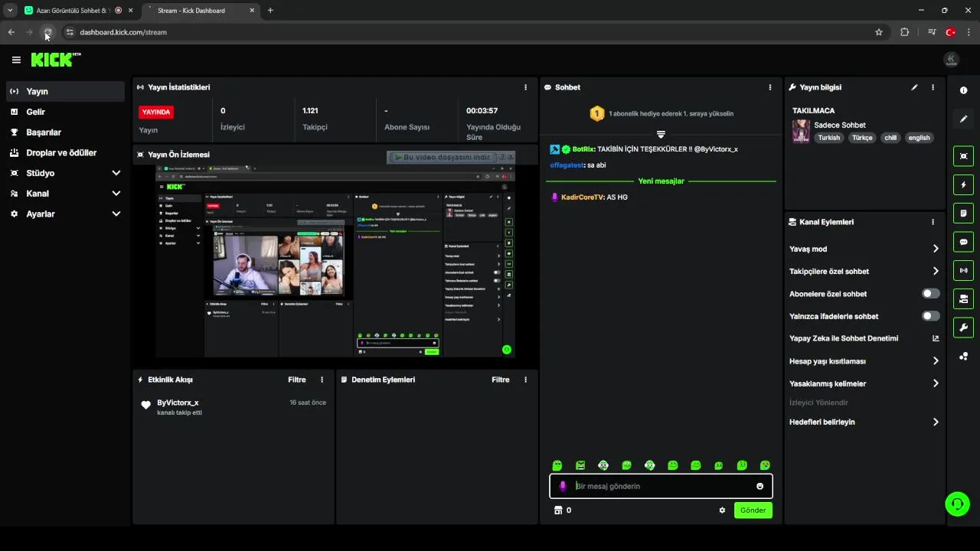The width and height of the screenshot is (980, 551).
Task: Open Yayın bilgisi panel three-dot menu
Action: 933,87
